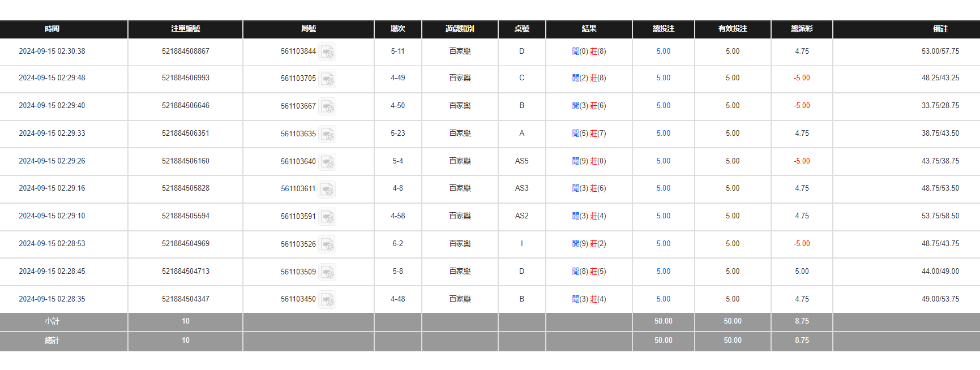
Task: Click the icon beside round 561103635
Action: click(x=327, y=134)
